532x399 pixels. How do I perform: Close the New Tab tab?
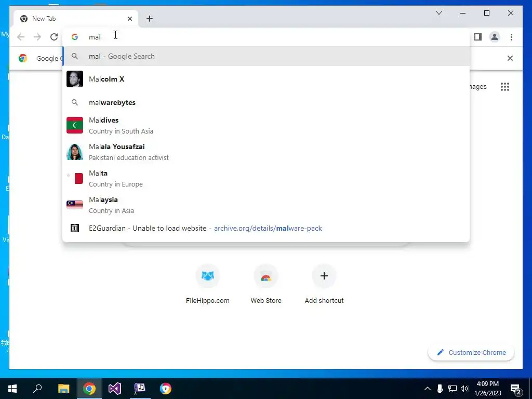point(129,19)
